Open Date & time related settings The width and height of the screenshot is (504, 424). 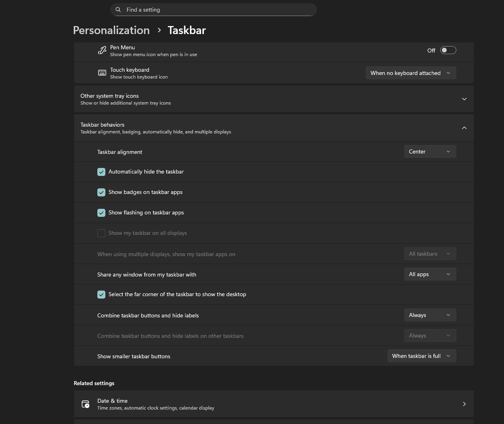(x=274, y=404)
